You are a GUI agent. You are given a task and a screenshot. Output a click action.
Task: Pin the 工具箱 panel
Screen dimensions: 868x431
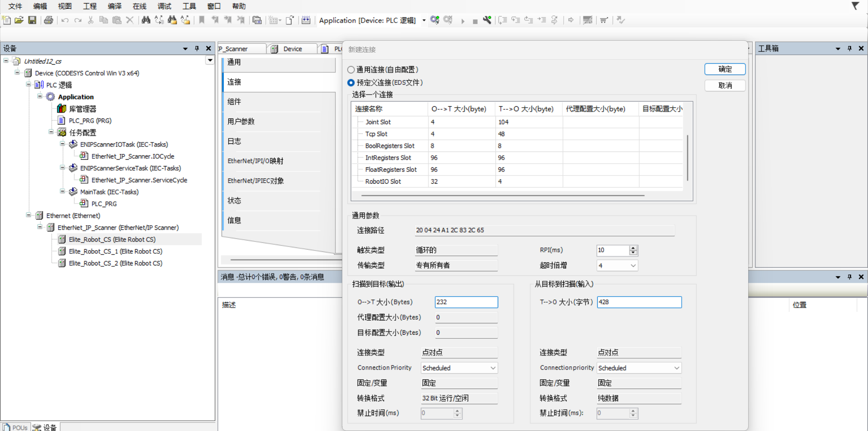(849, 48)
